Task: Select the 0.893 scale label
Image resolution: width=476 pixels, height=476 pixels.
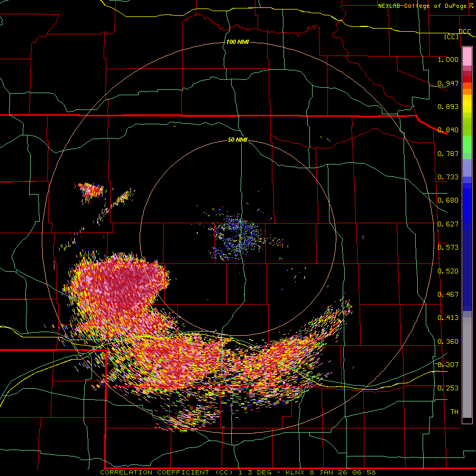Action: pos(448,106)
